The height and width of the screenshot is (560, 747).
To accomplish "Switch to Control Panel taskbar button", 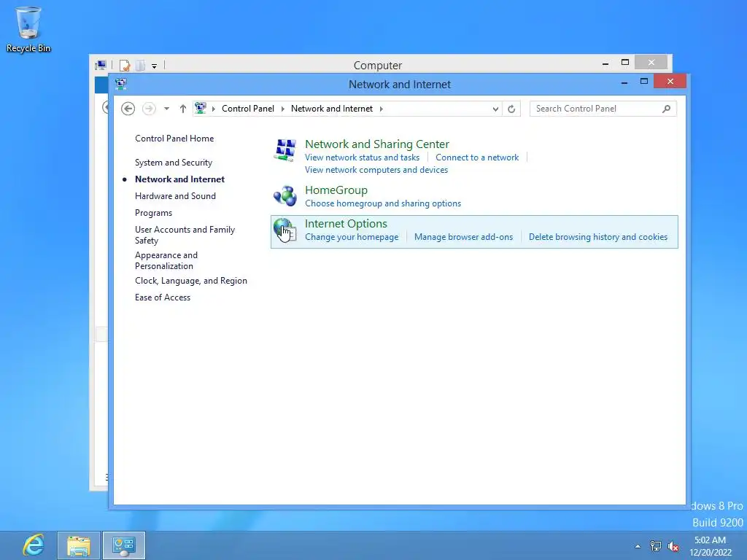I will (x=124, y=545).
